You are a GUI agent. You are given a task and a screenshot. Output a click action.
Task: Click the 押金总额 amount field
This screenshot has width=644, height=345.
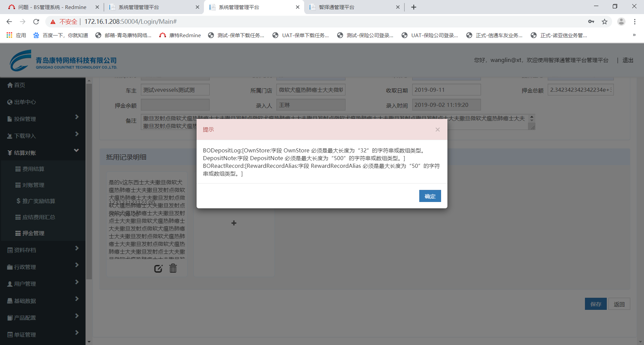coord(581,90)
